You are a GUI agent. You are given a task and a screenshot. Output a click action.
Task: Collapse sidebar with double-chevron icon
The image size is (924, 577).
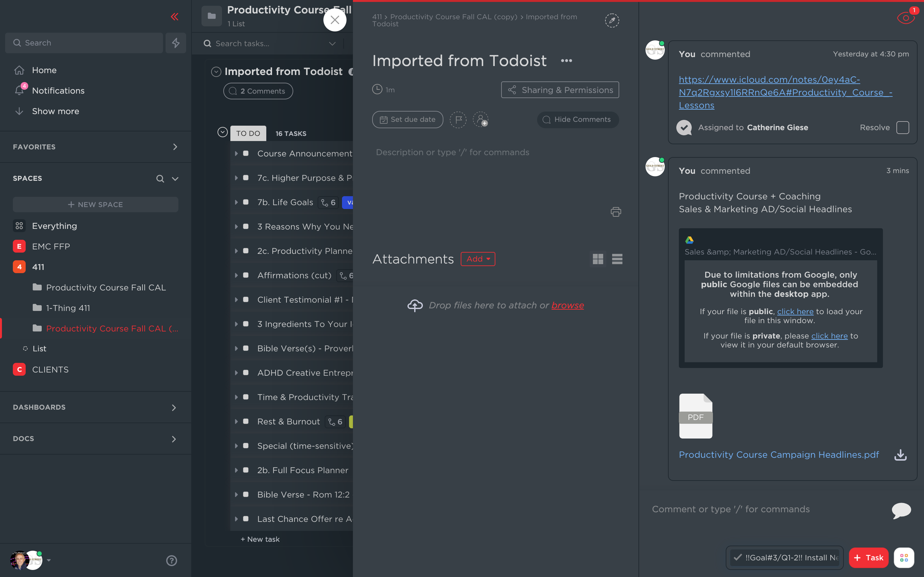pyautogui.click(x=175, y=17)
